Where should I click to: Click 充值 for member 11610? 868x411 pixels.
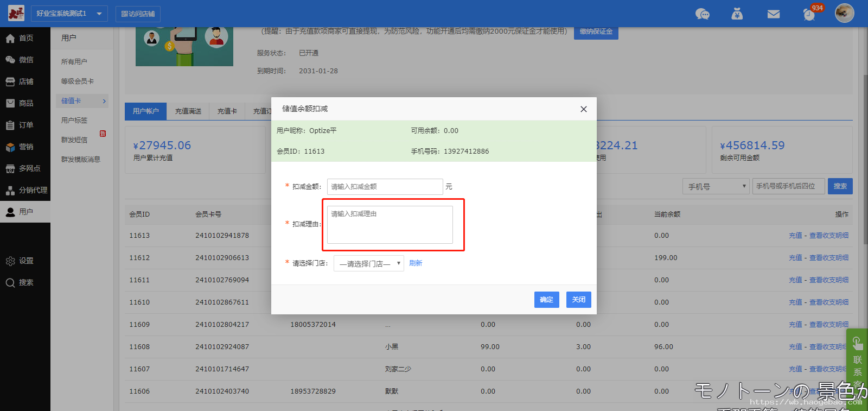point(795,302)
